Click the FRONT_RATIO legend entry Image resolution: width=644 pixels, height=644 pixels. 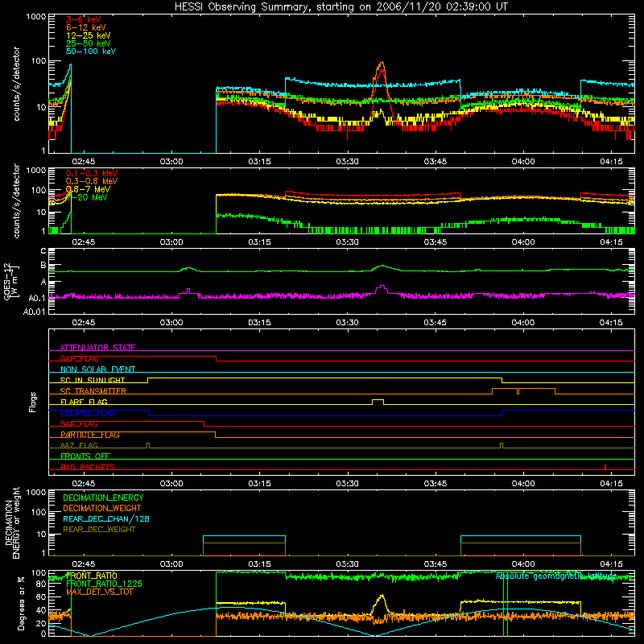click(x=91, y=576)
